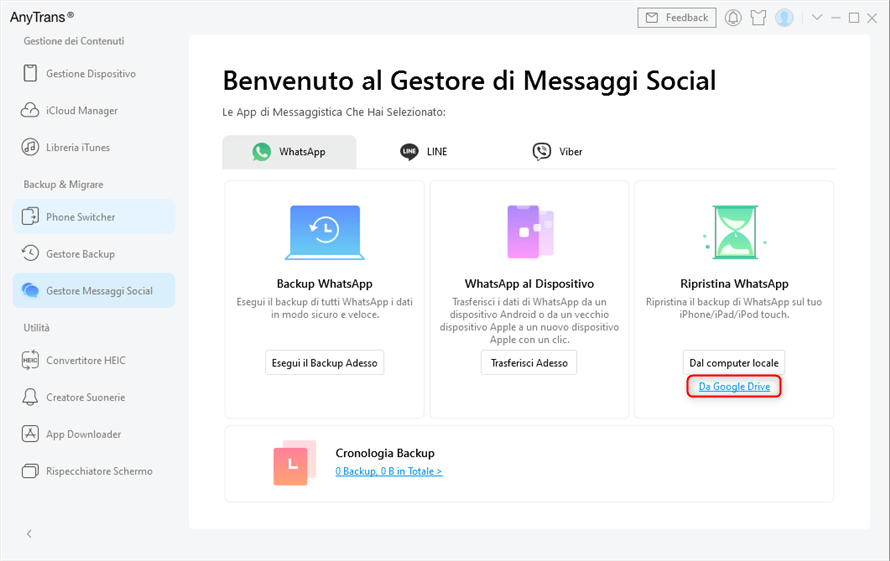Image resolution: width=890 pixels, height=561 pixels.
Task: Click the Backup WhatsApp card title
Action: tap(325, 283)
